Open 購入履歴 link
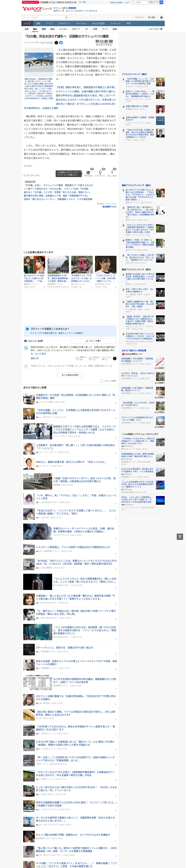The height and width of the screenshot is (868, 186). pos(152,17)
